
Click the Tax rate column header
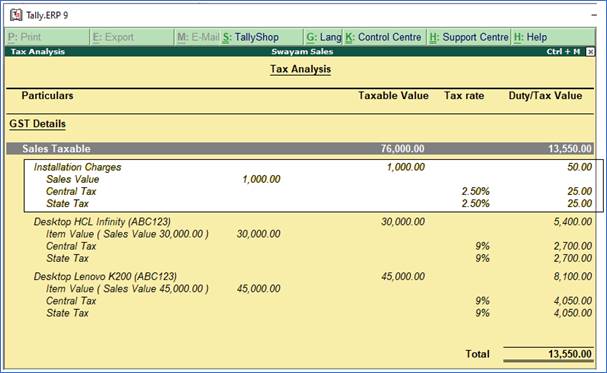[x=464, y=96]
